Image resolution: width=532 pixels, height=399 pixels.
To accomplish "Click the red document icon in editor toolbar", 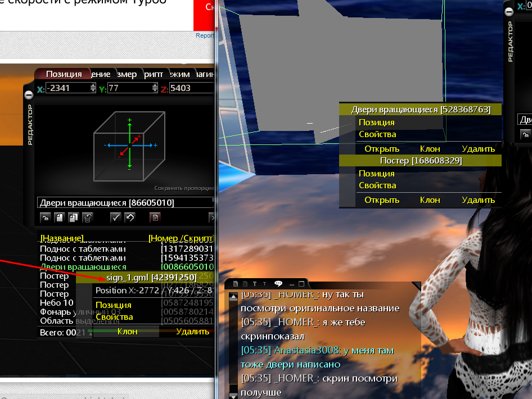I will click(156, 217).
